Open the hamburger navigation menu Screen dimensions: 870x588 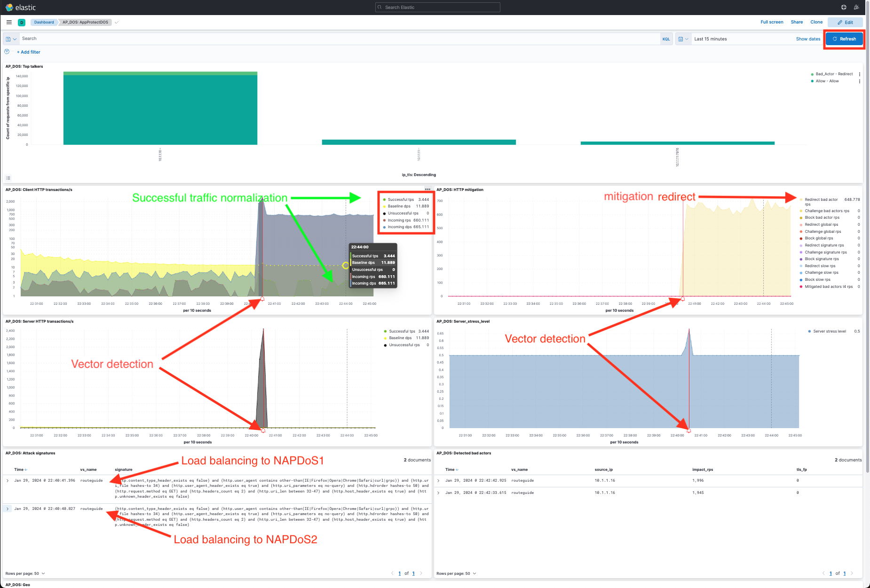(x=9, y=22)
